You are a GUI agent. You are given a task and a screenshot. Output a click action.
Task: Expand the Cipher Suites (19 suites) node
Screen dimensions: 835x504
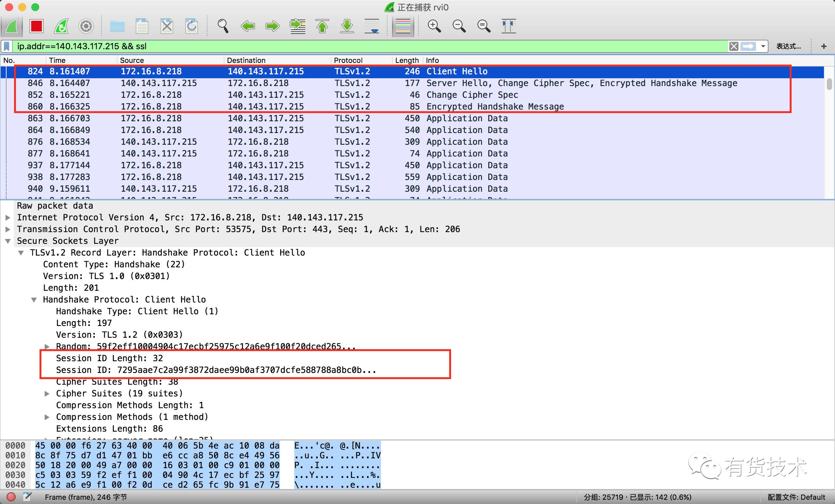click(x=47, y=393)
